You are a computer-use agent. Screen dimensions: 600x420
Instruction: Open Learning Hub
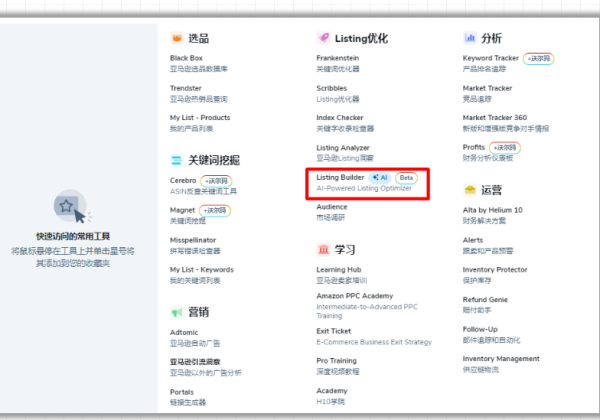click(339, 270)
